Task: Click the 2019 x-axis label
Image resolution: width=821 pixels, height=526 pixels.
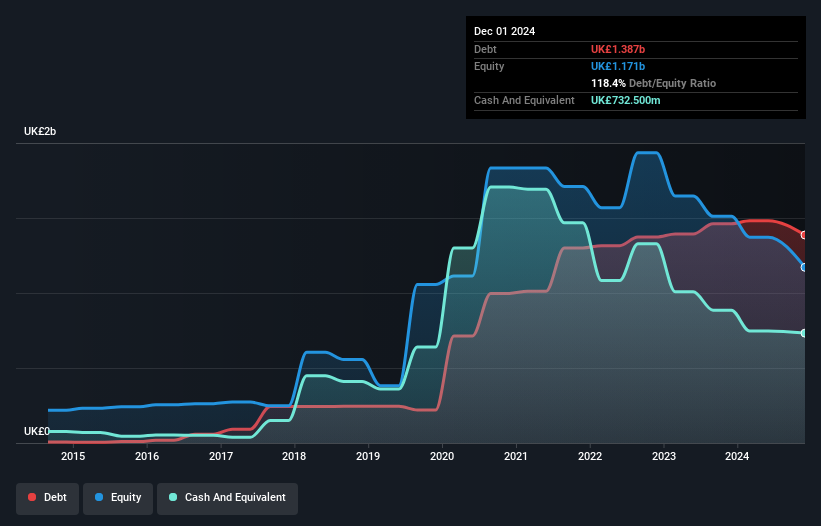Action: (368, 456)
